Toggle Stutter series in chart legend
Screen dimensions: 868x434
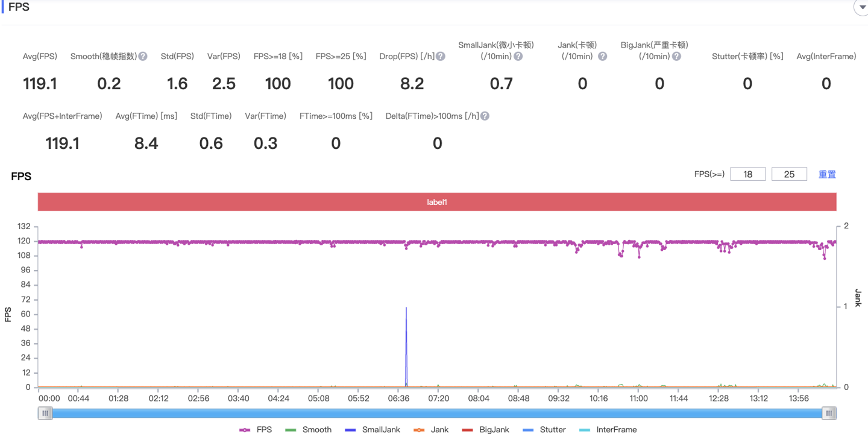(544, 430)
